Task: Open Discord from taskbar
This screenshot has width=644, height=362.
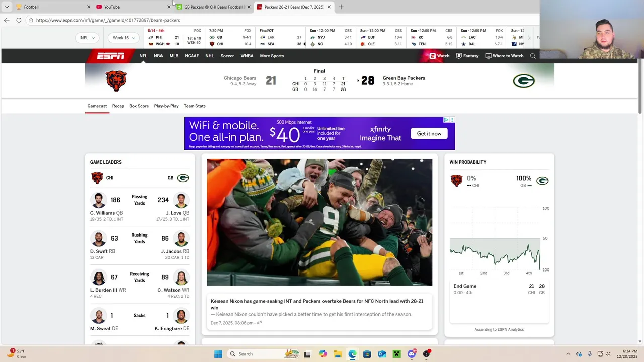Action: [412, 354]
